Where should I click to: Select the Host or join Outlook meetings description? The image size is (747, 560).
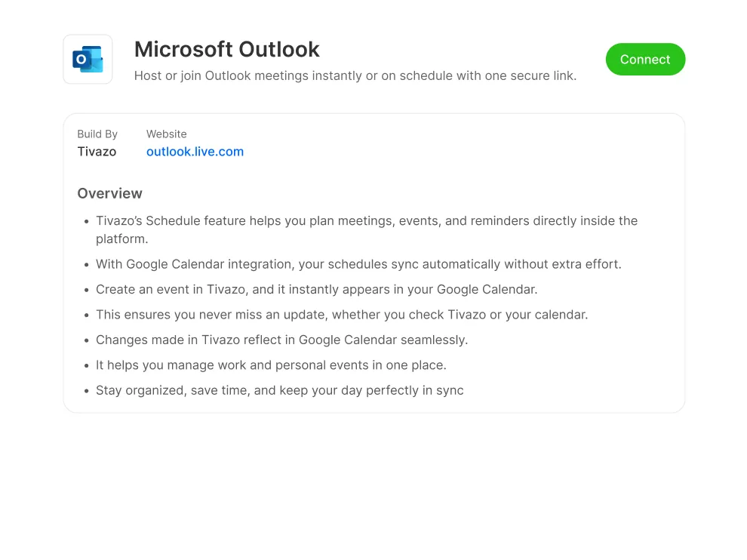(355, 75)
